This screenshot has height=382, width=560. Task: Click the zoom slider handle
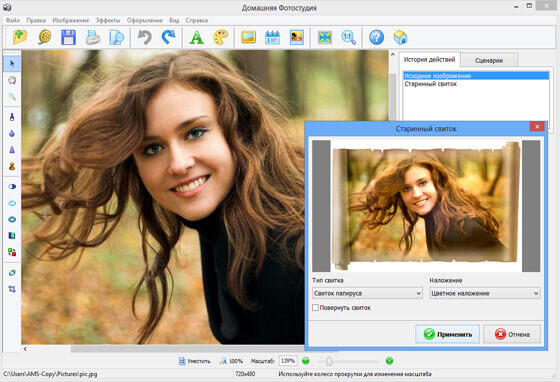tap(329, 361)
